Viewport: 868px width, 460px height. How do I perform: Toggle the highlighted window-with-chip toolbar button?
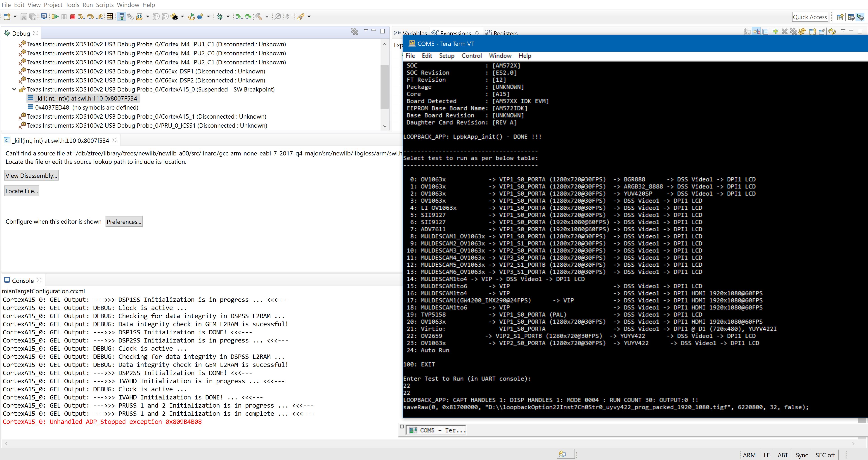click(122, 16)
